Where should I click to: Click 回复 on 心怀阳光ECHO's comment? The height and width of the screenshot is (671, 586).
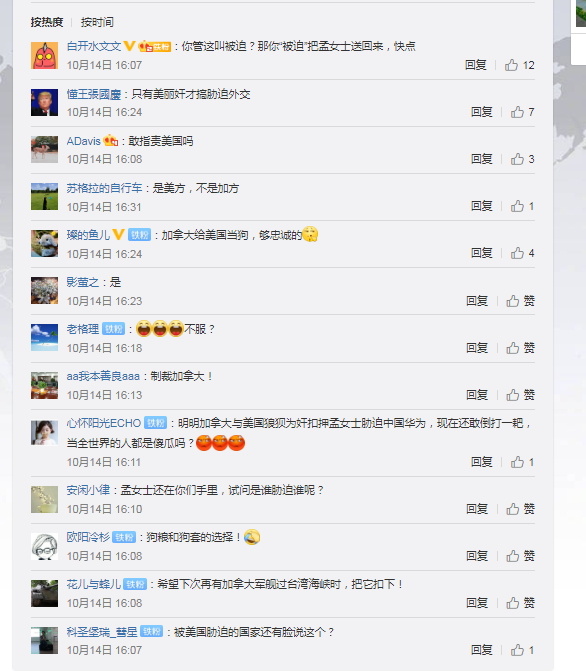point(482,462)
